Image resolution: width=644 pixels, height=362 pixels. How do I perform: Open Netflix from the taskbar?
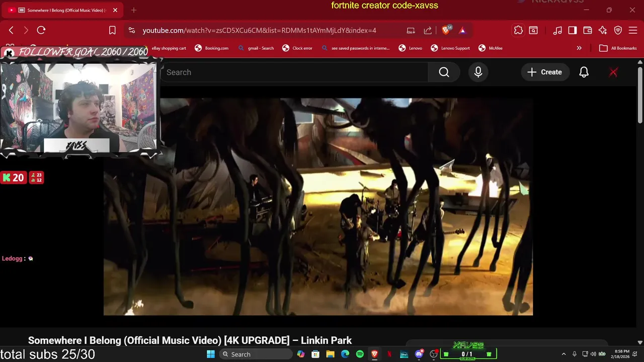tap(389, 354)
